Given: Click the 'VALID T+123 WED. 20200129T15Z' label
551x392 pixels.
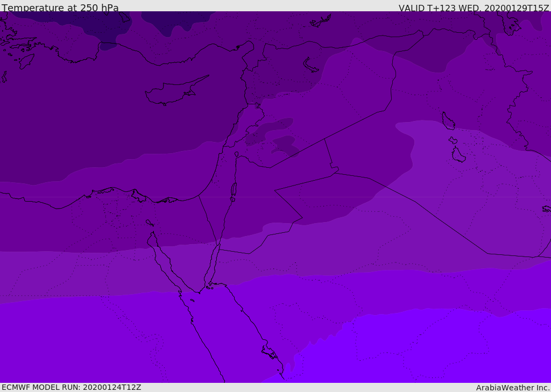Looking at the screenshot, I should 474,8.
